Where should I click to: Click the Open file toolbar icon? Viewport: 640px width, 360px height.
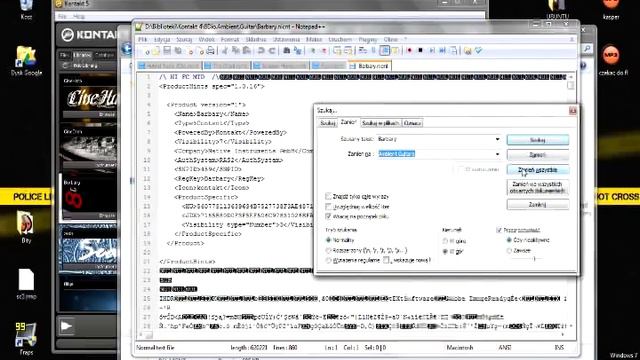(156, 51)
